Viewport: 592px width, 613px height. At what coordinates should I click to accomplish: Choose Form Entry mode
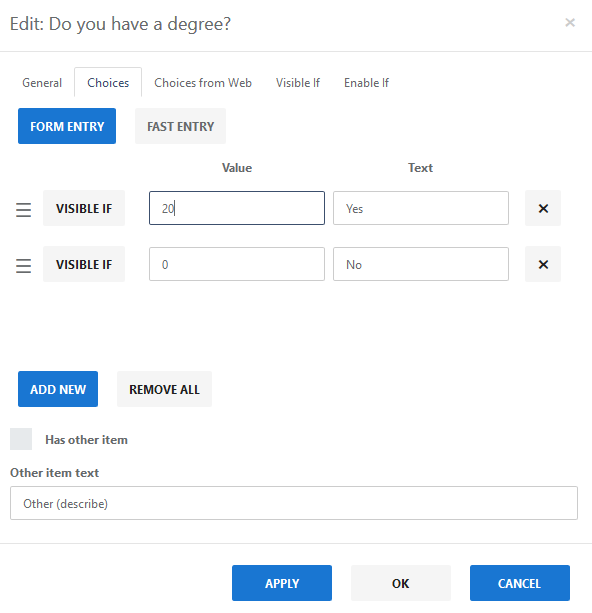pyautogui.click(x=67, y=126)
